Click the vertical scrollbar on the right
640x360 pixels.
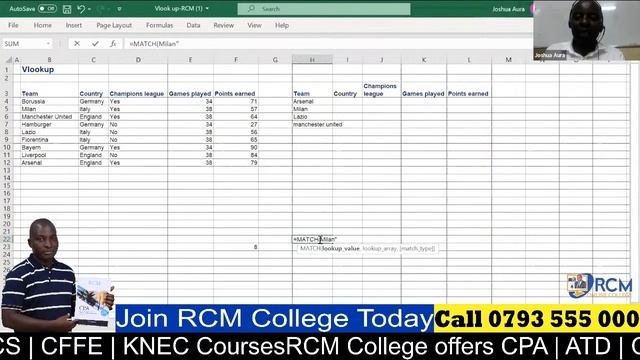point(635,184)
